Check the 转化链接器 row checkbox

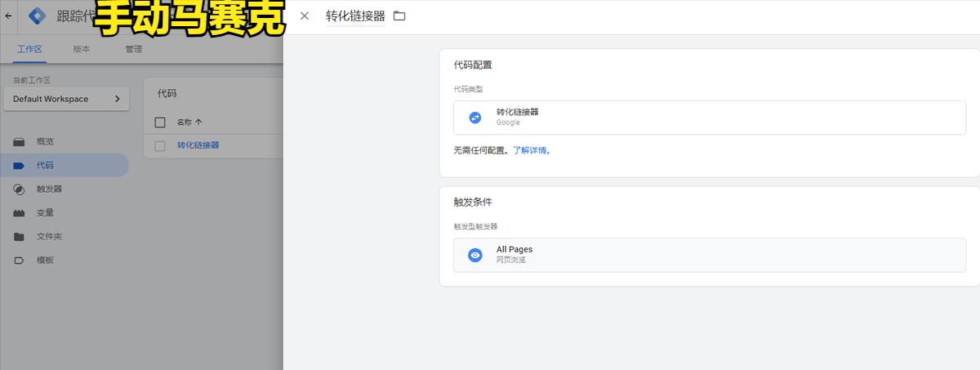tap(160, 145)
